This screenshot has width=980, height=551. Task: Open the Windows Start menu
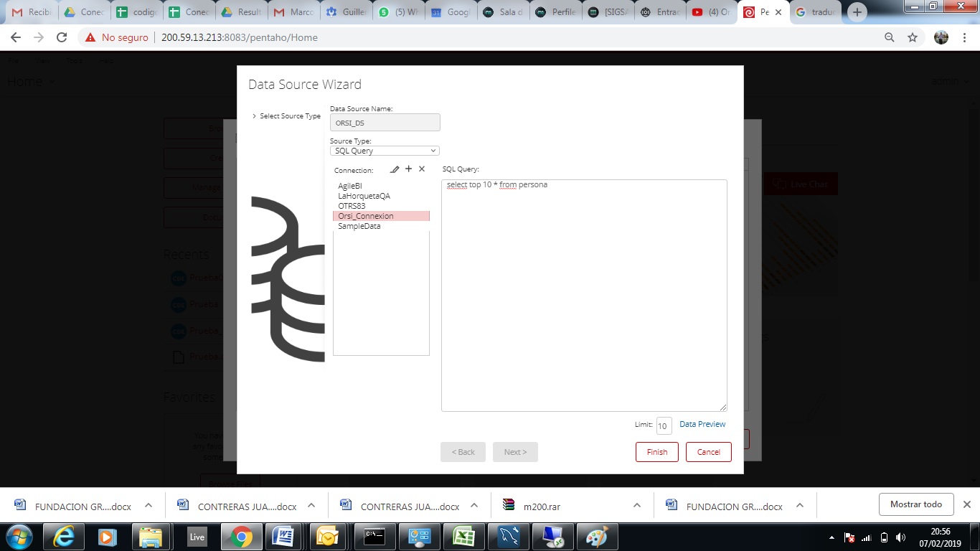click(19, 537)
